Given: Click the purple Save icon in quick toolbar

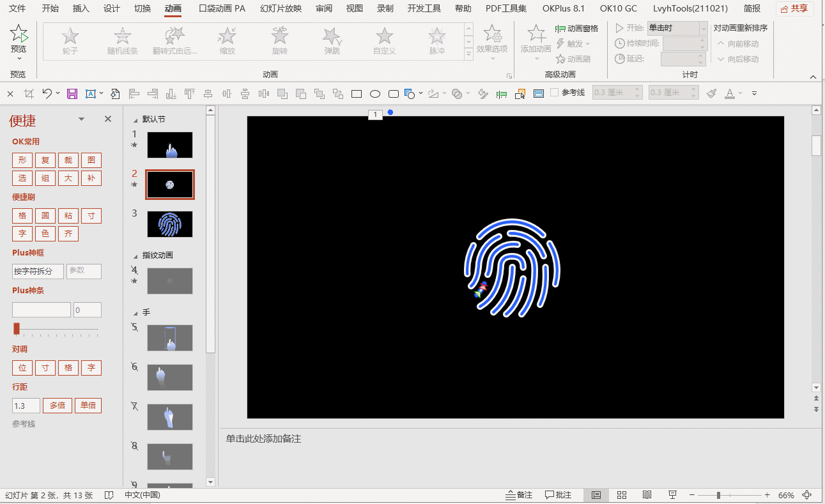Looking at the screenshot, I should click(x=72, y=94).
